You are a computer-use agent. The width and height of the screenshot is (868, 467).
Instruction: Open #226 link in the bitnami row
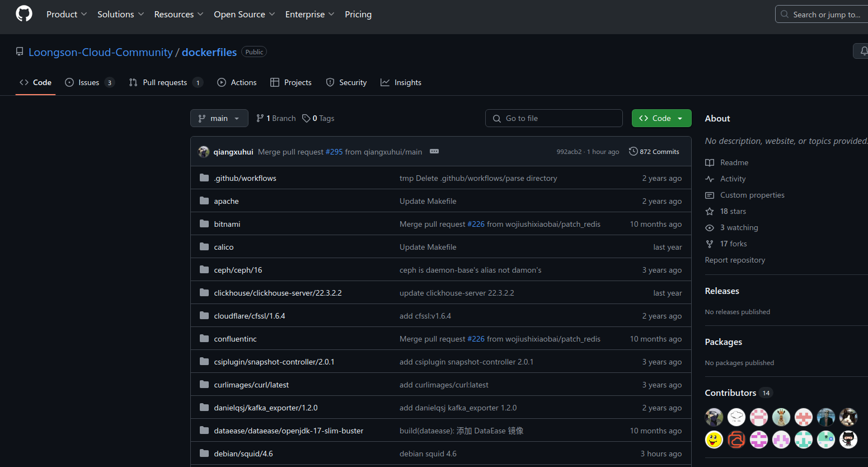tap(476, 224)
